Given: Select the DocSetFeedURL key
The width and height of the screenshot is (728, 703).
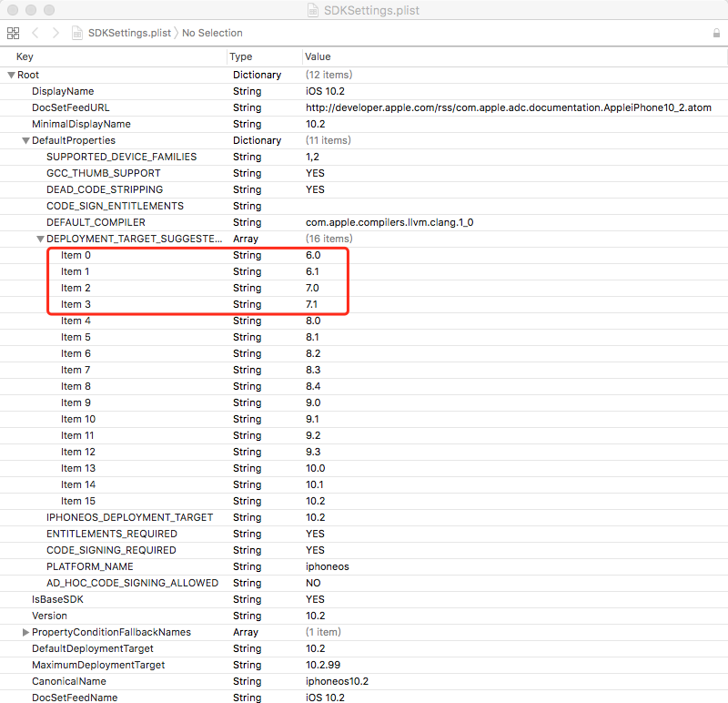Looking at the screenshot, I should [71, 107].
